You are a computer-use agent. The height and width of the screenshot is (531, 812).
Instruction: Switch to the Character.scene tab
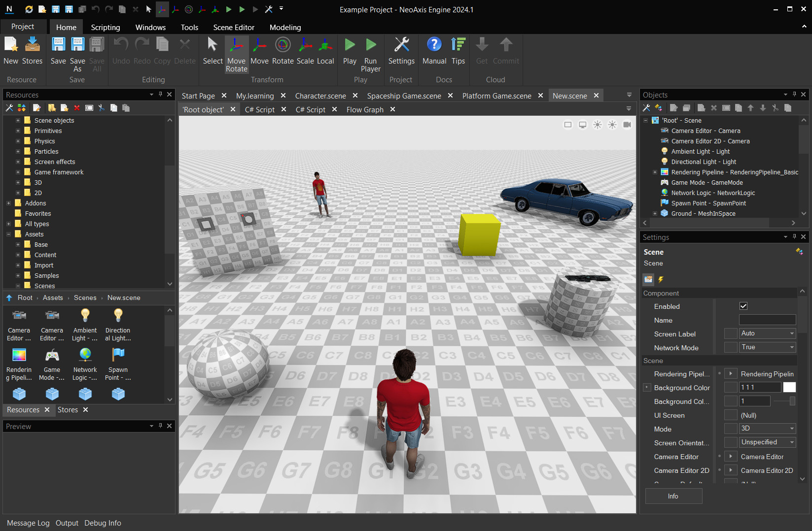pos(320,96)
